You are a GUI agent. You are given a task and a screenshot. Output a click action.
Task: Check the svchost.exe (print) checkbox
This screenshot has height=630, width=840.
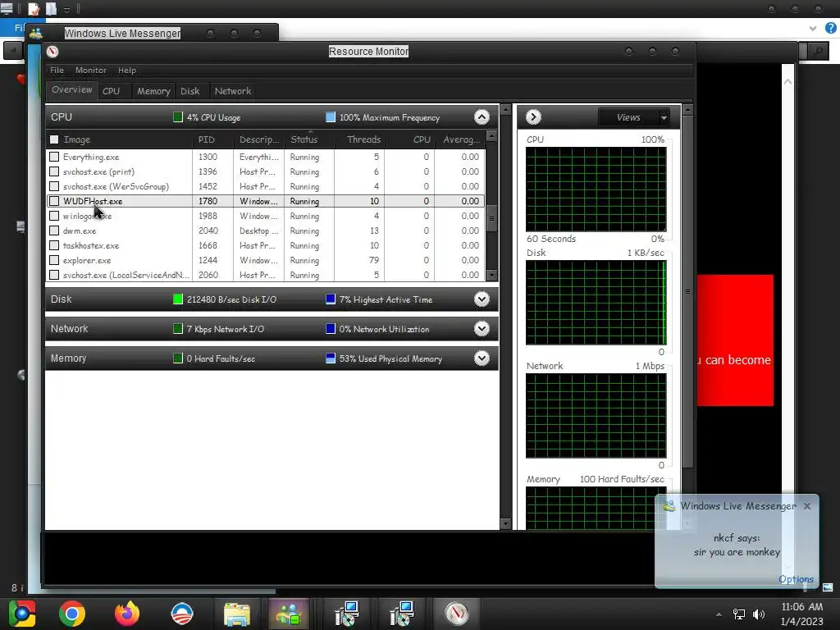pyautogui.click(x=54, y=172)
